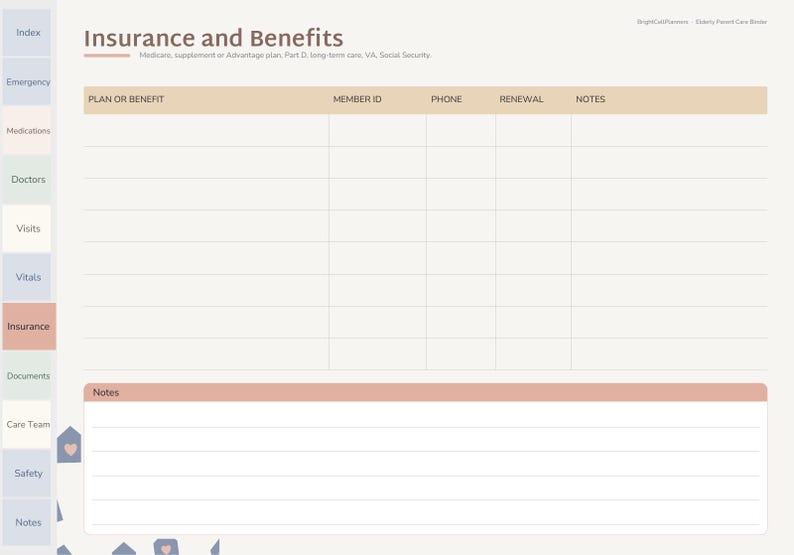Switch to the Safety tab

pyautogui.click(x=27, y=473)
